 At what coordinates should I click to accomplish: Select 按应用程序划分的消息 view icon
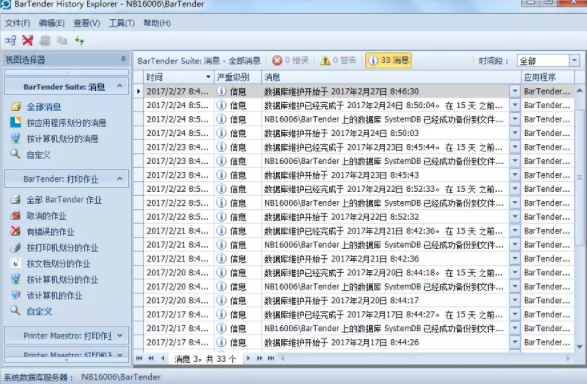pos(16,122)
